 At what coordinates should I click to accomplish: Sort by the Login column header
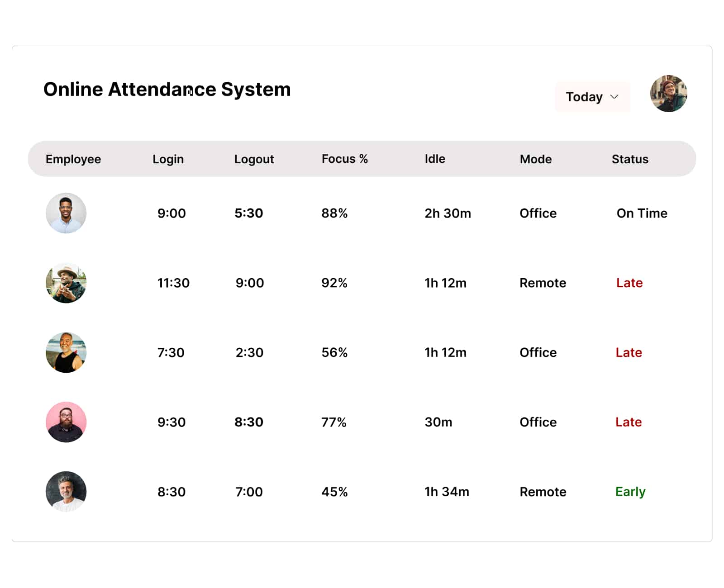click(168, 159)
